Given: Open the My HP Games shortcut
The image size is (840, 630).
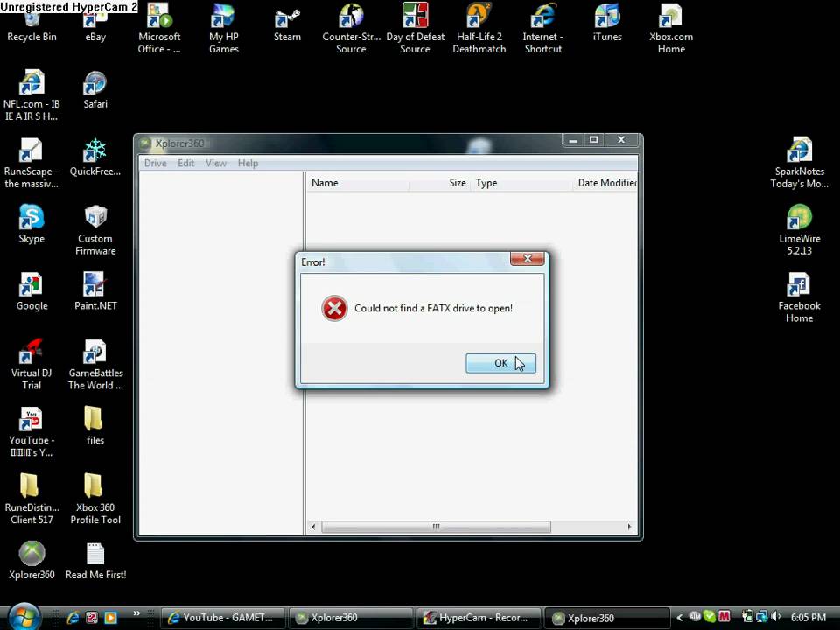Looking at the screenshot, I should coord(223,28).
